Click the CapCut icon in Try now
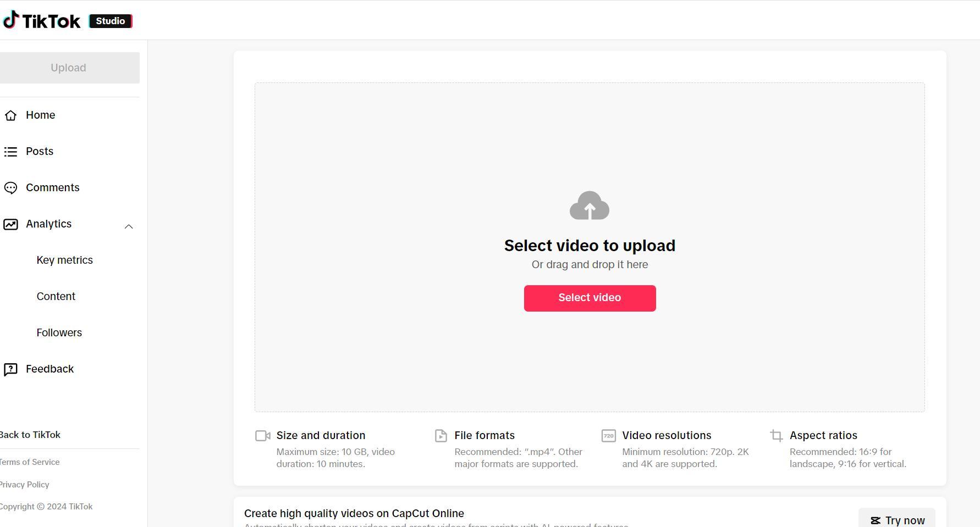Viewport: 980px width, 527px height. click(x=875, y=520)
